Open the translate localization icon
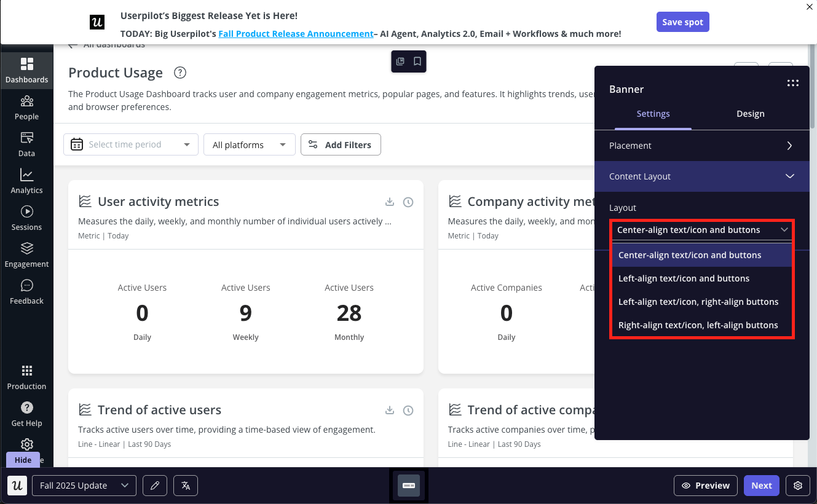The width and height of the screenshot is (817, 504). click(186, 486)
